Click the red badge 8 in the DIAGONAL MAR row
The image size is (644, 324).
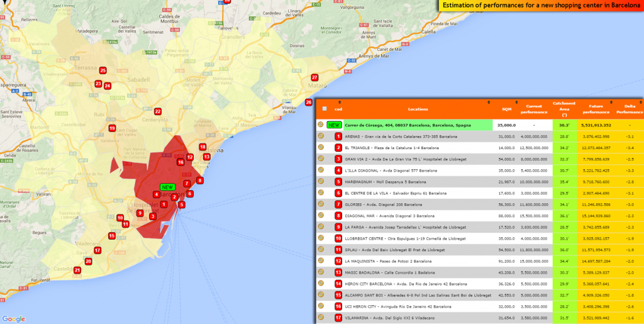338,216
